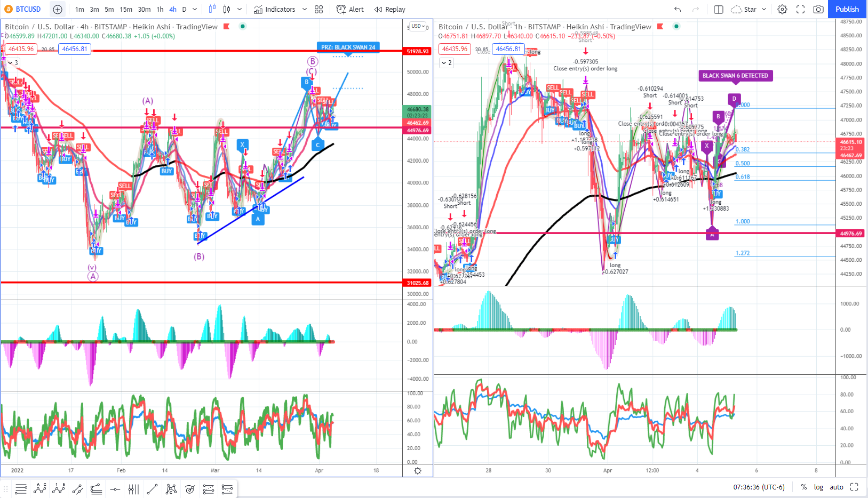Select the 3m timeframe
The width and height of the screenshot is (868, 498).
[94, 9]
